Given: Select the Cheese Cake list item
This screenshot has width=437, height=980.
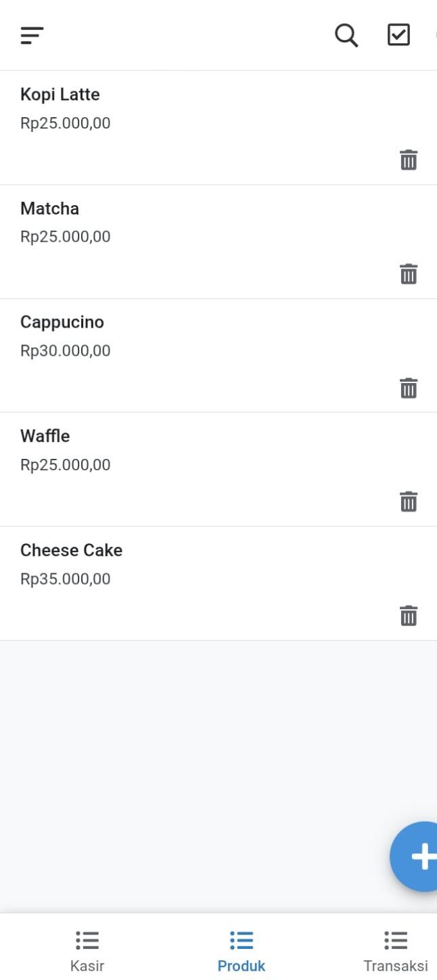Looking at the screenshot, I should tap(218, 583).
